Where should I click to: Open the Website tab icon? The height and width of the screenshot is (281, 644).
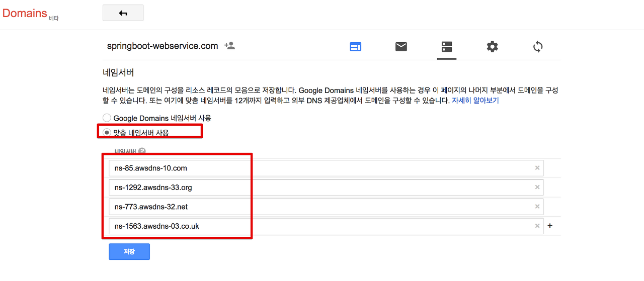coord(356,47)
